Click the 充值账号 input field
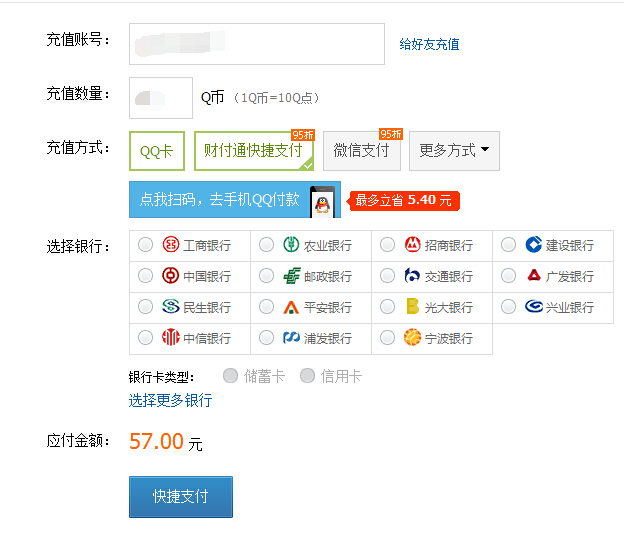This screenshot has width=624, height=559. pyautogui.click(x=257, y=44)
